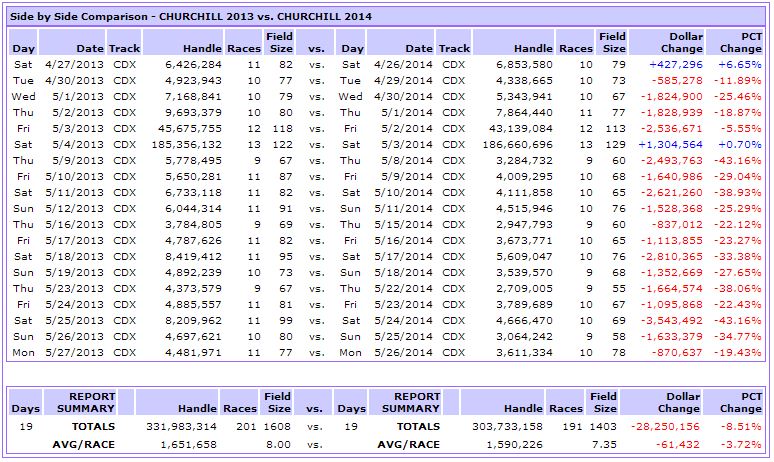Select dollar change +427,296
This screenshot has width=774, height=462.
tap(676, 65)
